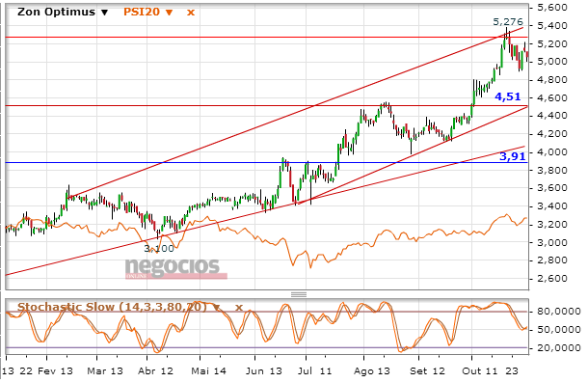Click the Abr 12 date label

155,371
